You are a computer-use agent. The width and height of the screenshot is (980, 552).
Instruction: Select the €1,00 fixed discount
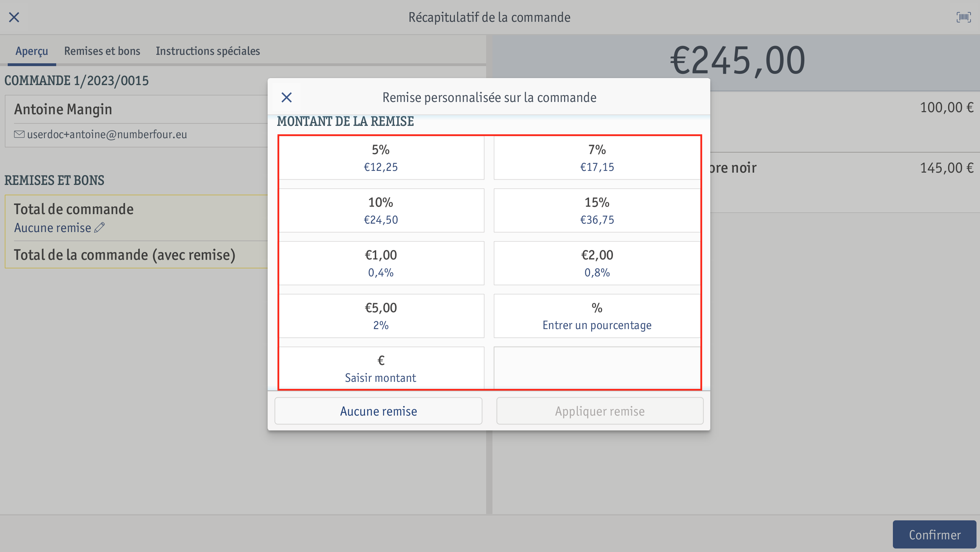point(381,263)
